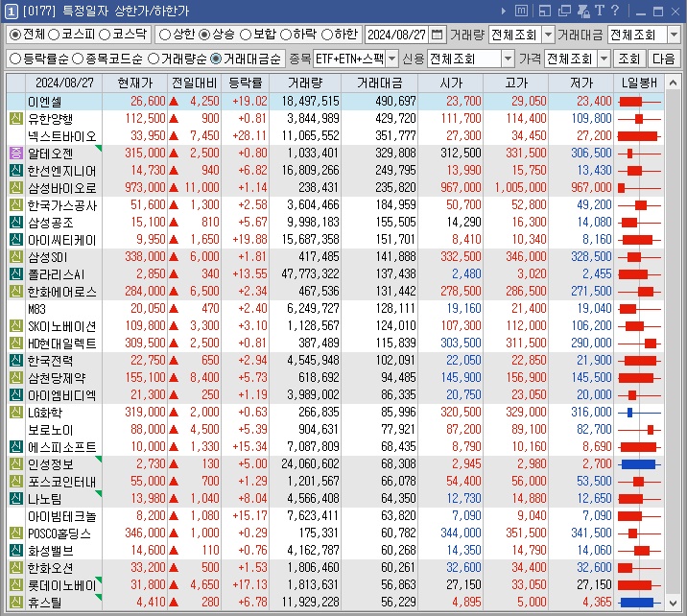Click the 신 badge next to 삼성SDI

click(x=16, y=257)
